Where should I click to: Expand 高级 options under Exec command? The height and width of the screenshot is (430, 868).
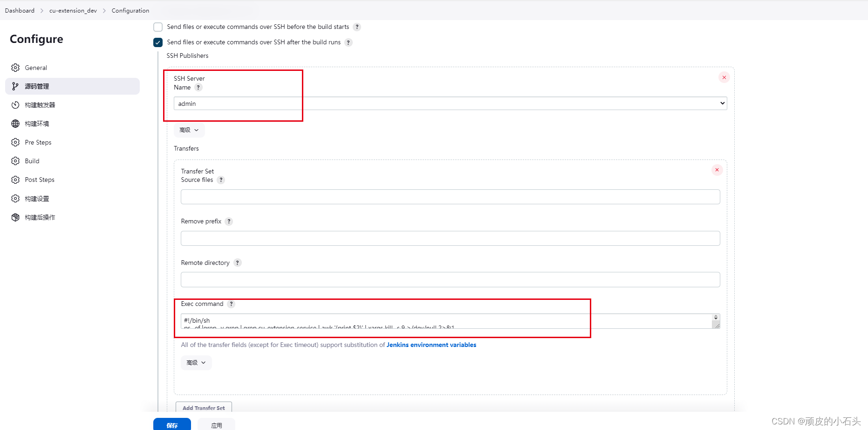(196, 363)
